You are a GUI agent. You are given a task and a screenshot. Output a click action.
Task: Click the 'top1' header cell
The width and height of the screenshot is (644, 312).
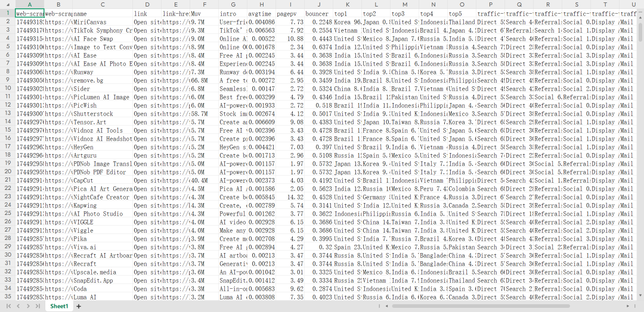coord(348,14)
